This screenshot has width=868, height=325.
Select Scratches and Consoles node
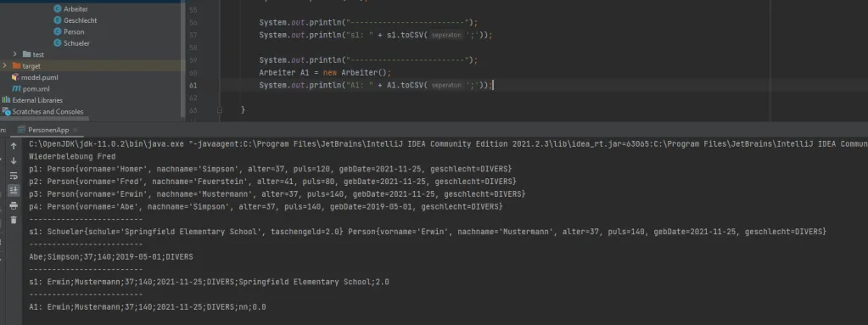[x=48, y=111]
